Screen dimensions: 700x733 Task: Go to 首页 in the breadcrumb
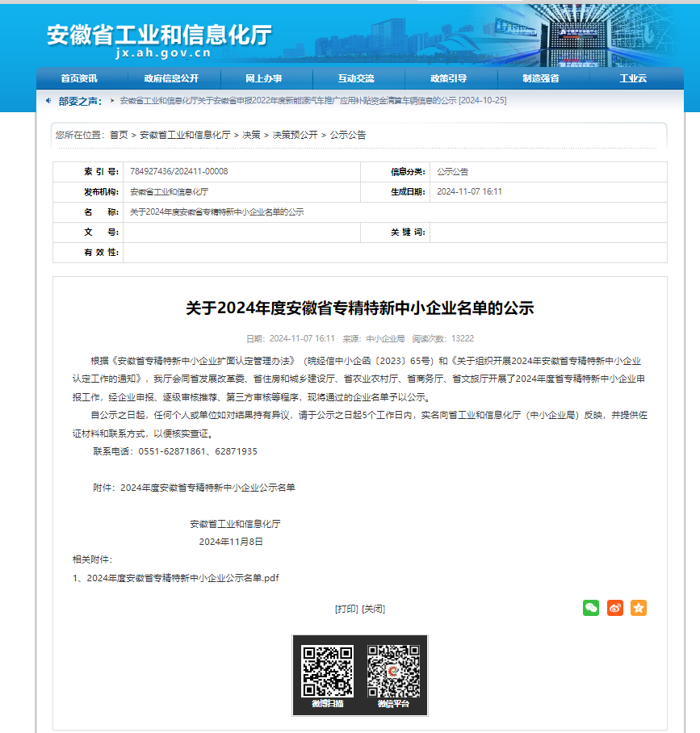[x=119, y=135]
